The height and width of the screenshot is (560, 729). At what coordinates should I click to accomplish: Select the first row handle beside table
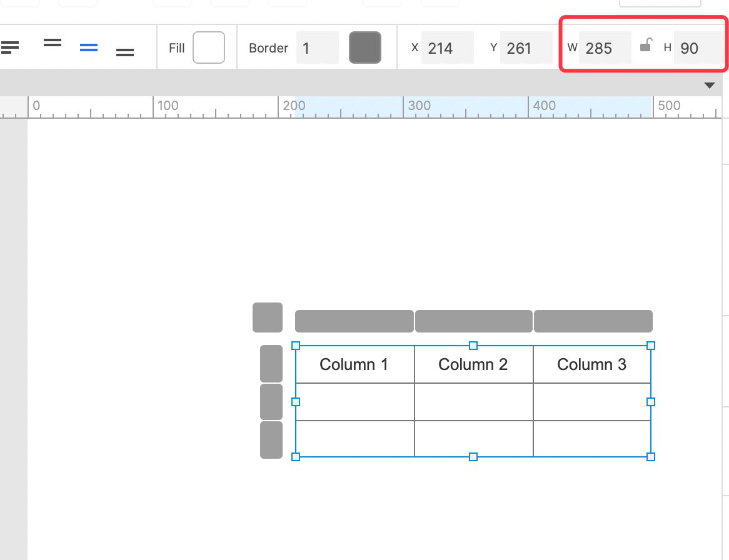[271, 363]
